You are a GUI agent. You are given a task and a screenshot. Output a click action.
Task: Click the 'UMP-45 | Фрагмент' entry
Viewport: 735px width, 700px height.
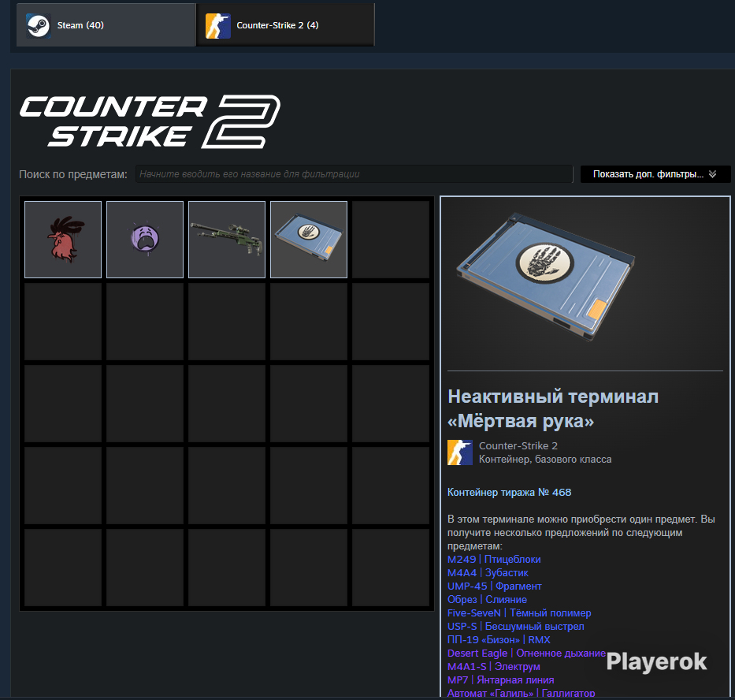pos(495,586)
